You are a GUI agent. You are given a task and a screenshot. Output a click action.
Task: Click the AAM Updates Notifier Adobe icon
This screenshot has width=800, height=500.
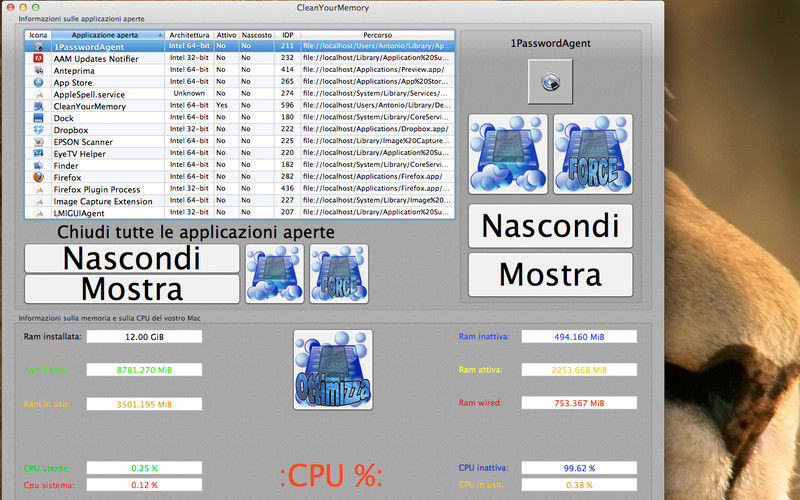tap(38, 58)
